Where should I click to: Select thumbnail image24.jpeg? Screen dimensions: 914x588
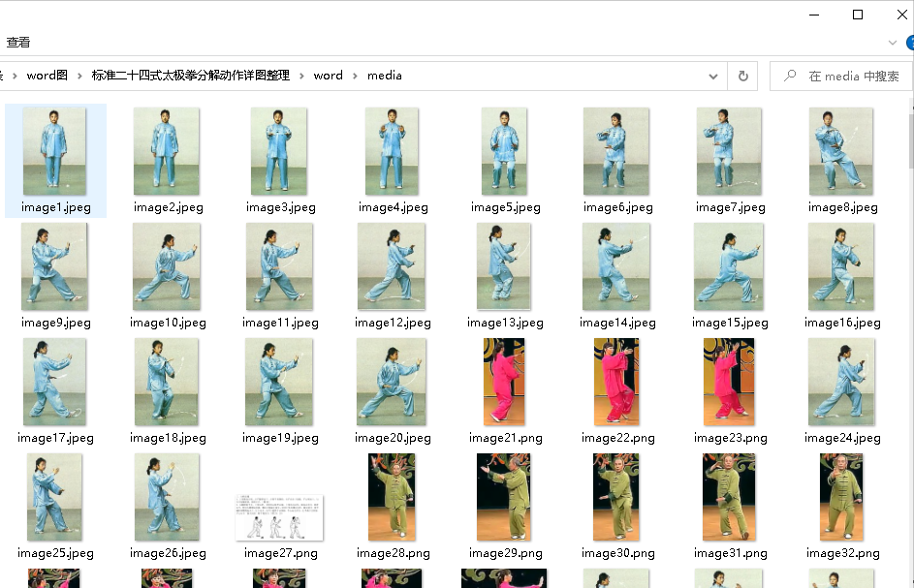pyautogui.click(x=841, y=382)
